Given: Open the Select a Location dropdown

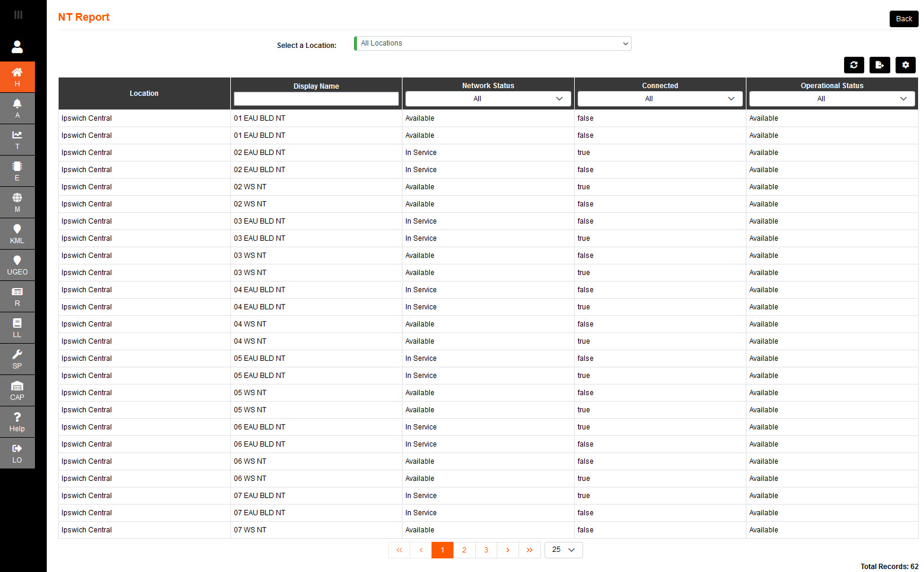Looking at the screenshot, I should 492,43.
